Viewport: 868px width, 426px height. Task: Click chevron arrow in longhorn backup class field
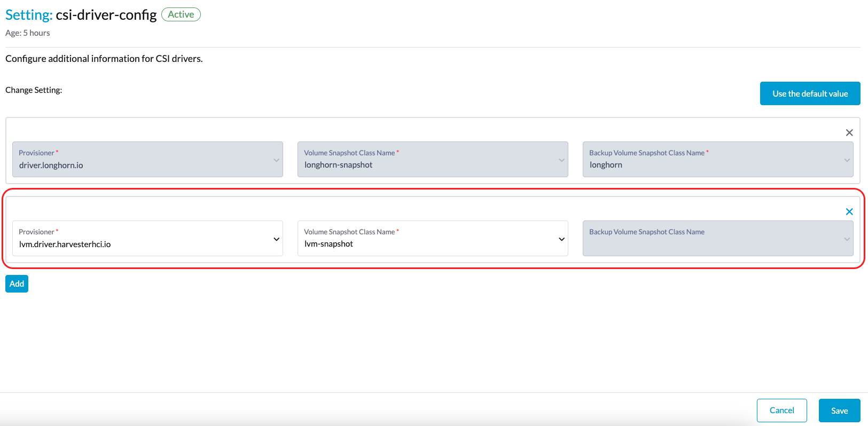[847, 160]
